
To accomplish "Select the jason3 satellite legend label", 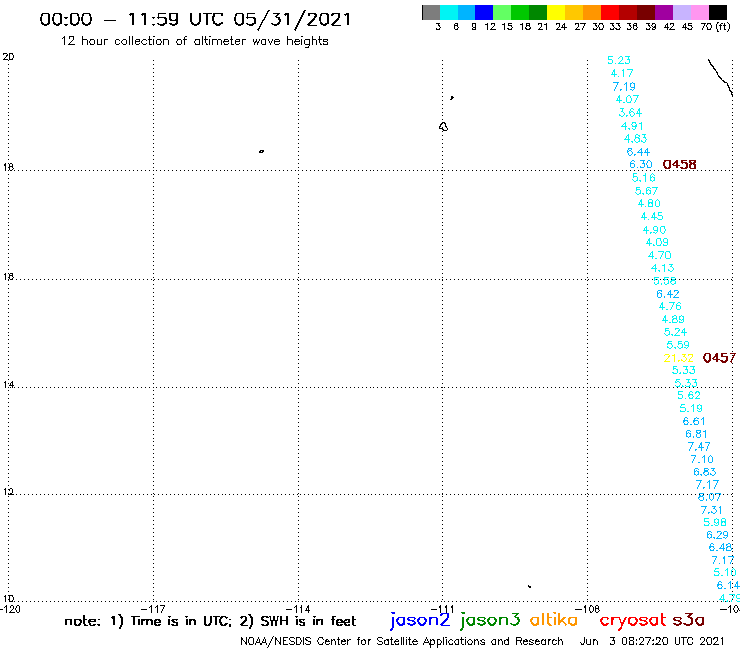I will point(490,620).
